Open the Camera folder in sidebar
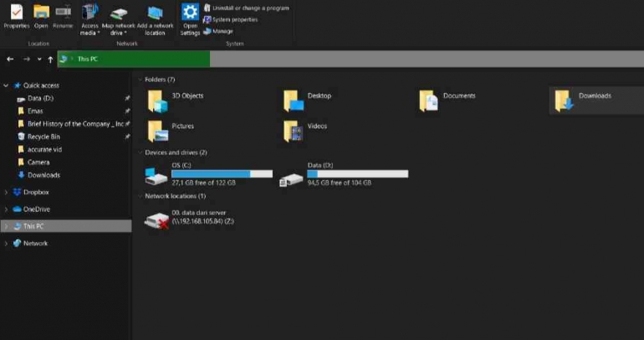 [x=38, y=162]
